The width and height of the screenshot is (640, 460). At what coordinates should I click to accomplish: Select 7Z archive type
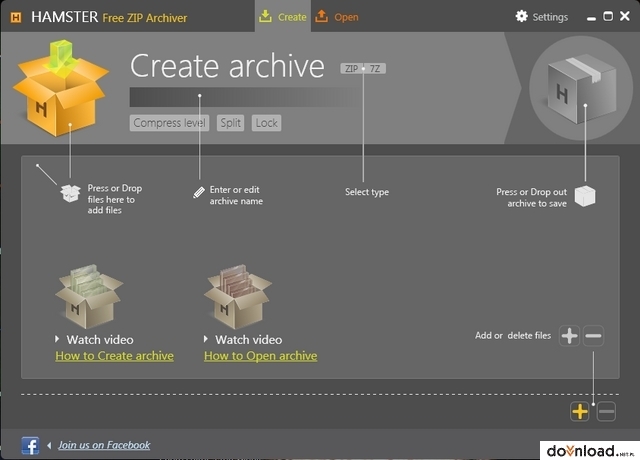(375, 69)
